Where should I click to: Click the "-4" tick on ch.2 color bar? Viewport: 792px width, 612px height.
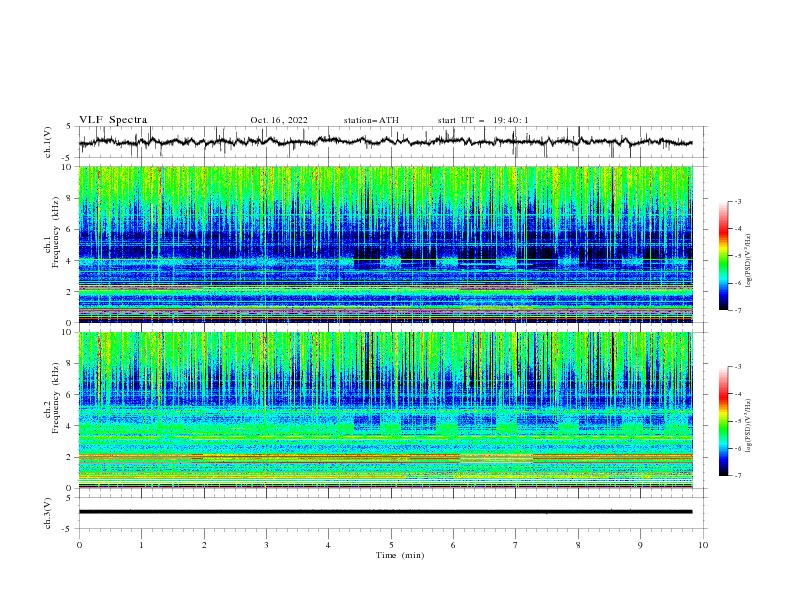pos(737,394)
